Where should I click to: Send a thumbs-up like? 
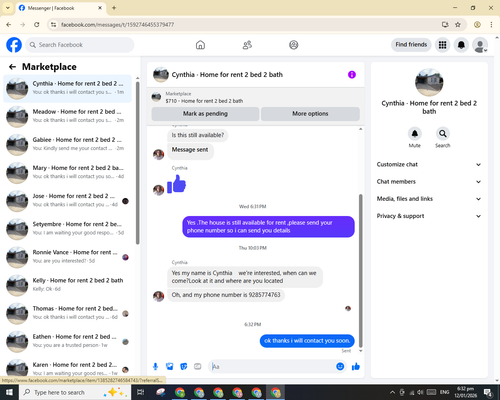[x=356, y=367]
